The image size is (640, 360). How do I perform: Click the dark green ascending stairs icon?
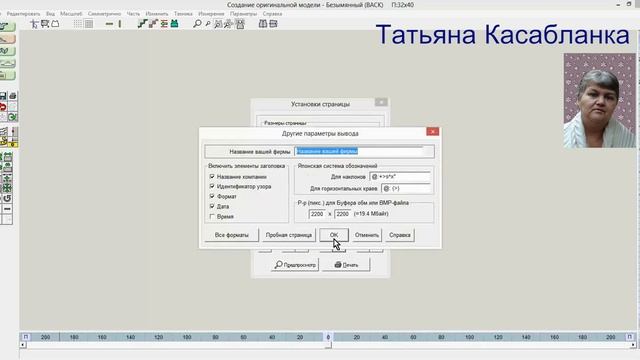click(x=142, y=24)
